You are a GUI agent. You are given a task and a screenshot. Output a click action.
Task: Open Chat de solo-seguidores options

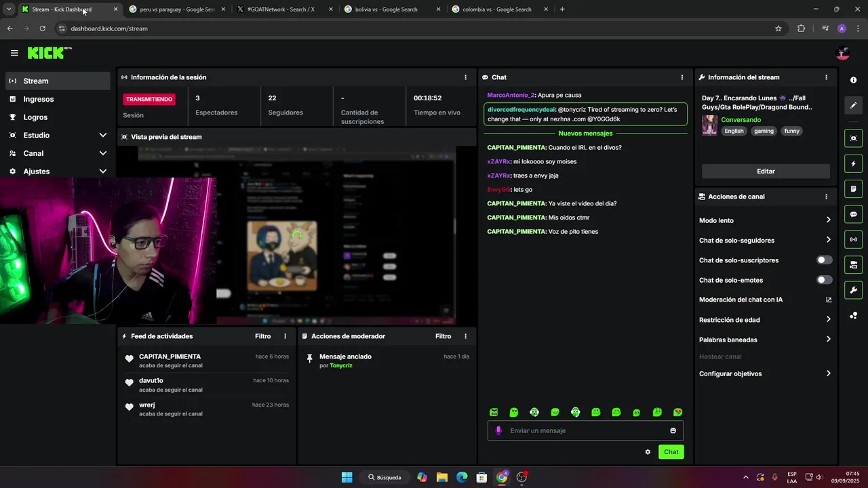click(x=765, y=240)
